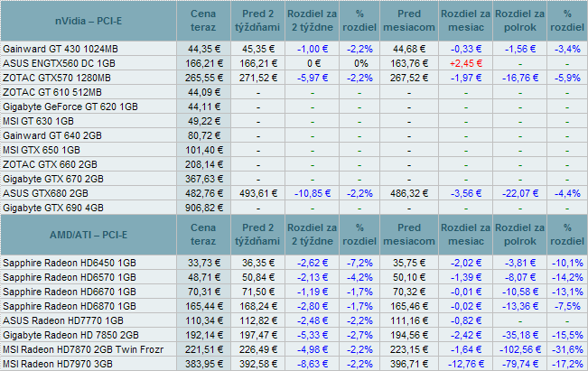This screenshot has height=371, width=588.
Task: Click the -35,18 € half-year difference
Action: pos(519,335)
